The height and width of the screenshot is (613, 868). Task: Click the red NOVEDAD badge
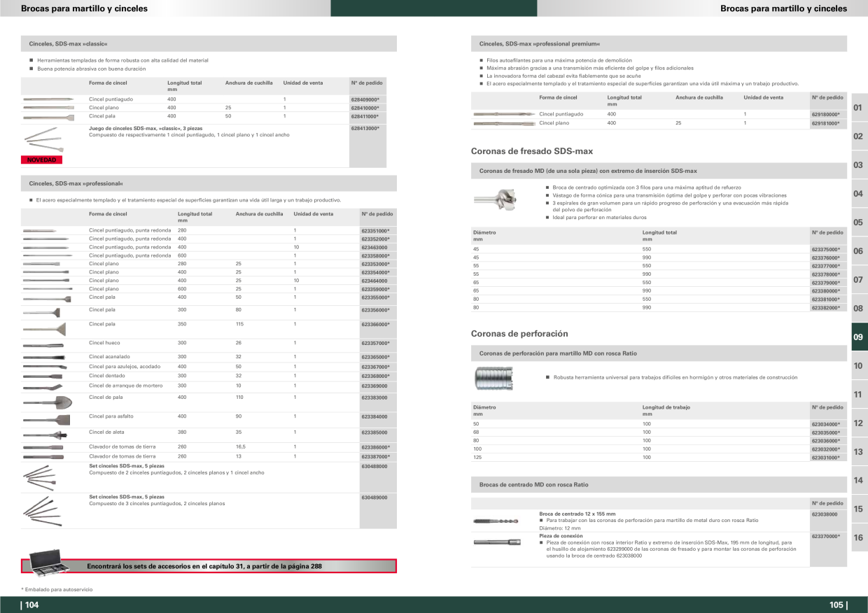click(x=41, y=160)
